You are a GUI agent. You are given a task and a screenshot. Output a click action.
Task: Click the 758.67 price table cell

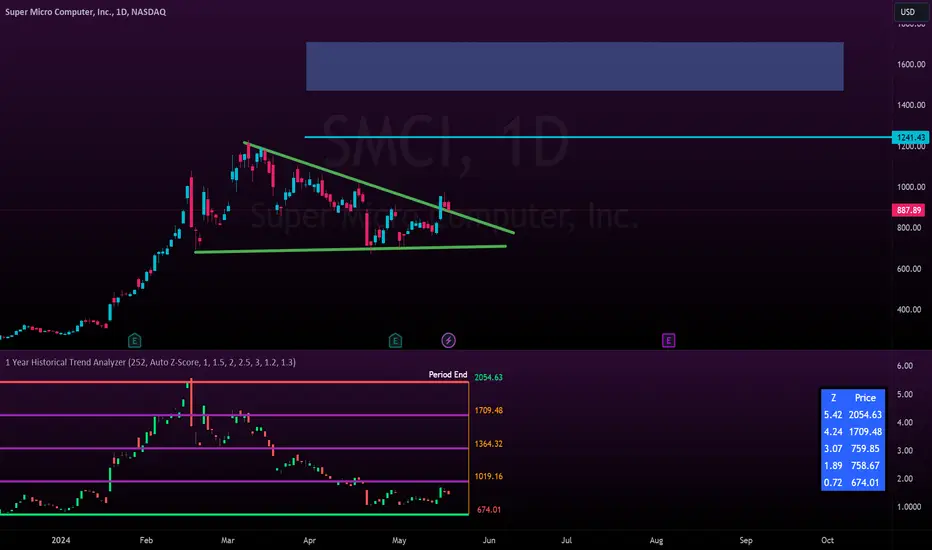point(865,466)
